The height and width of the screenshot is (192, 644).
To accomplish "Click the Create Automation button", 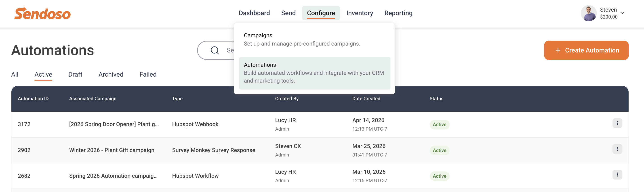I will click(586, 50).
